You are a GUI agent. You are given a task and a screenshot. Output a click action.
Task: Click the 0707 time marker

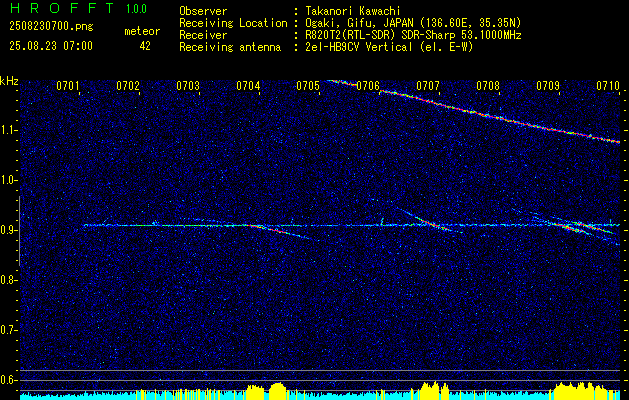[428, 85]
